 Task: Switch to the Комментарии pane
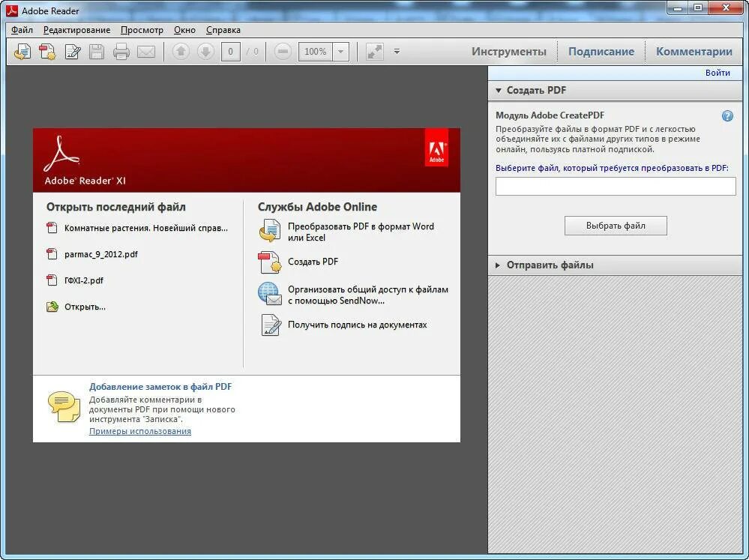(x=694, y=52)
